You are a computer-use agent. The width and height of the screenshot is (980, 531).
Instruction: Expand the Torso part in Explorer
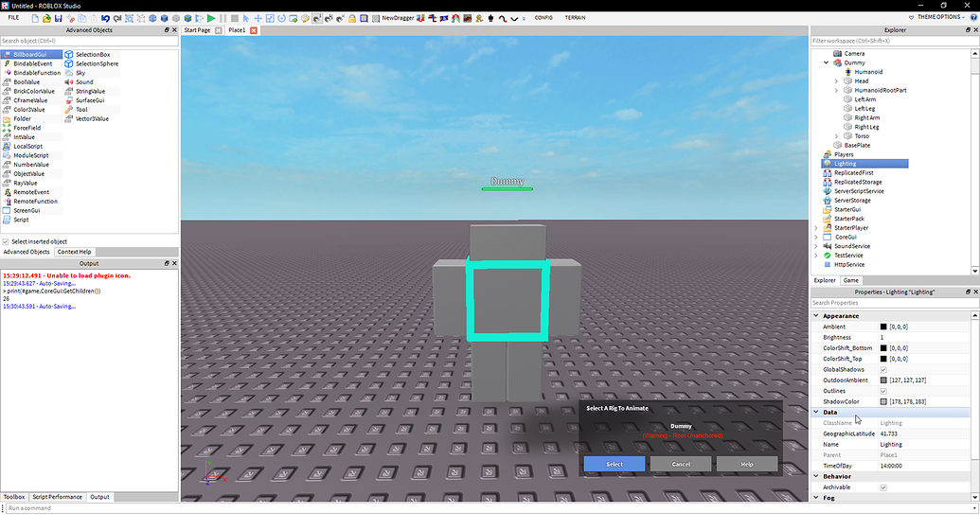[x=836, y=136]
